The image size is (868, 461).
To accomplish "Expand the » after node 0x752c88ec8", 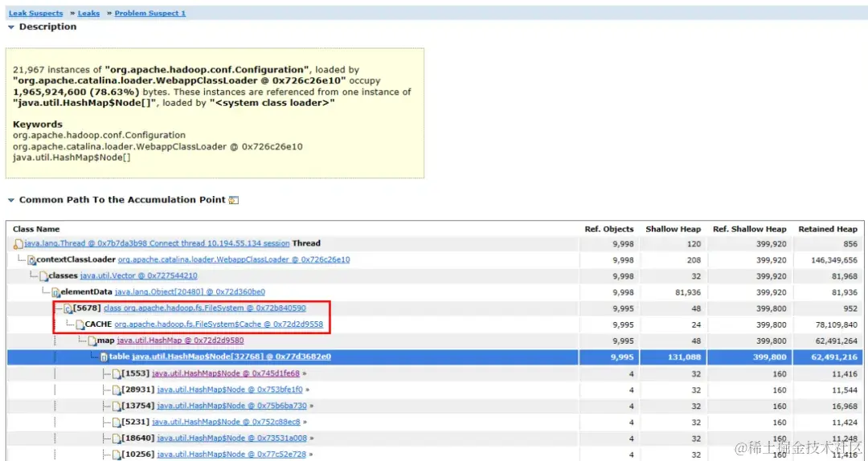I will click(305, 422).
